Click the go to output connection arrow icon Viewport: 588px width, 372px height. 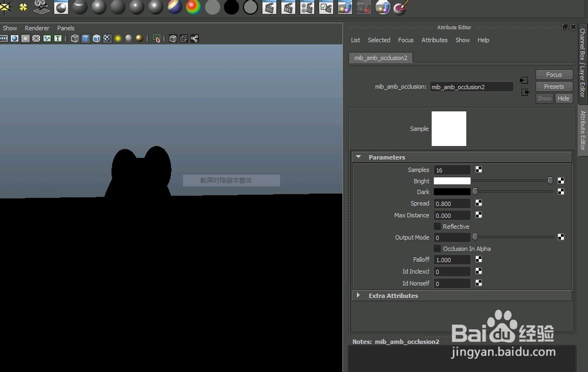[525, 92]
